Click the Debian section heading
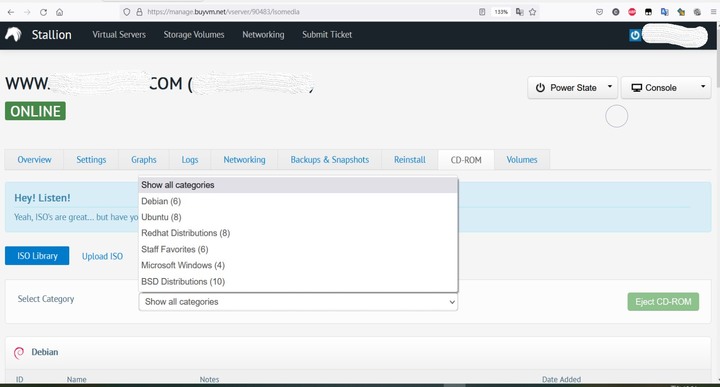Viewport: 720px width, 387px height. click(45, 352)
